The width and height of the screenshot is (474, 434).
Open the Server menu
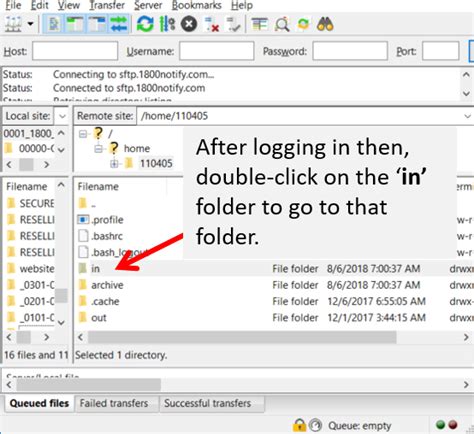pyautogui.click(x=148, y=5)
